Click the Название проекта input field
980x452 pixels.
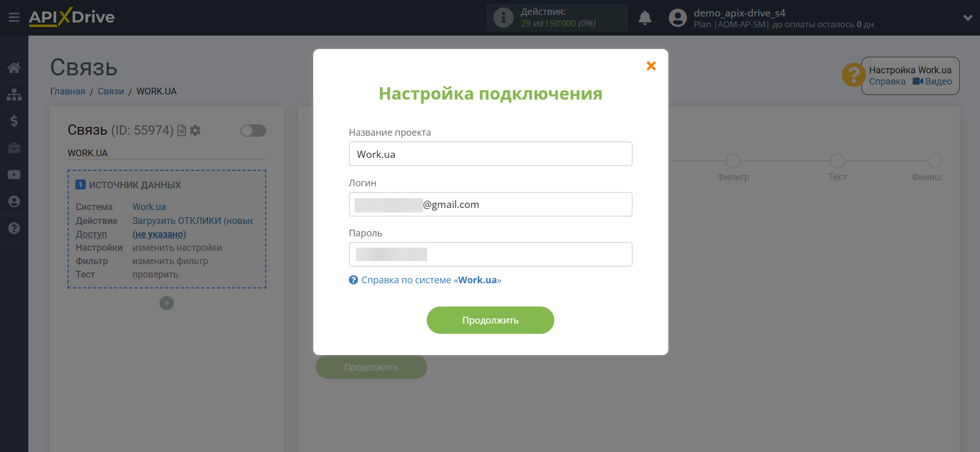pyautogui.click(x=490, y=154)
